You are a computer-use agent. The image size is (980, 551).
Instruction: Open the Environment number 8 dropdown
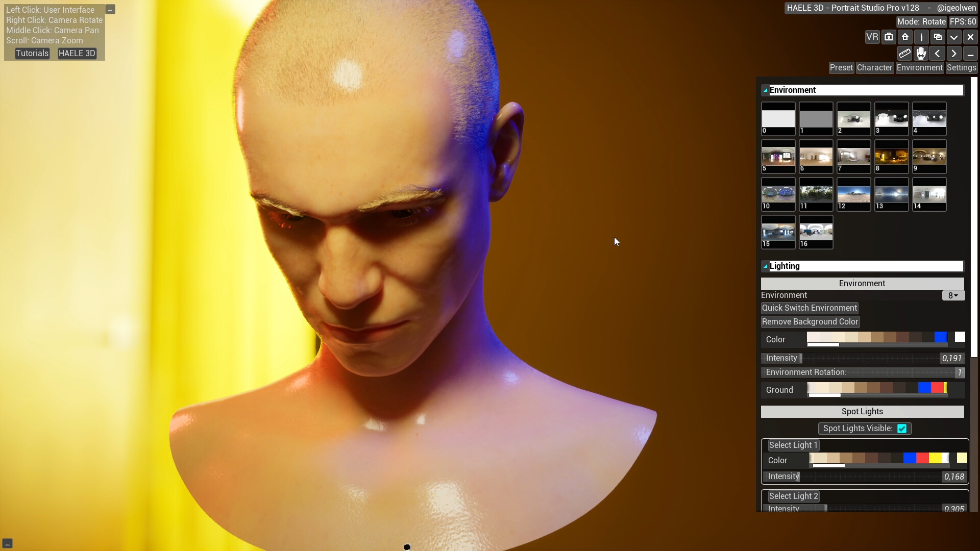(x=952, y=295)
